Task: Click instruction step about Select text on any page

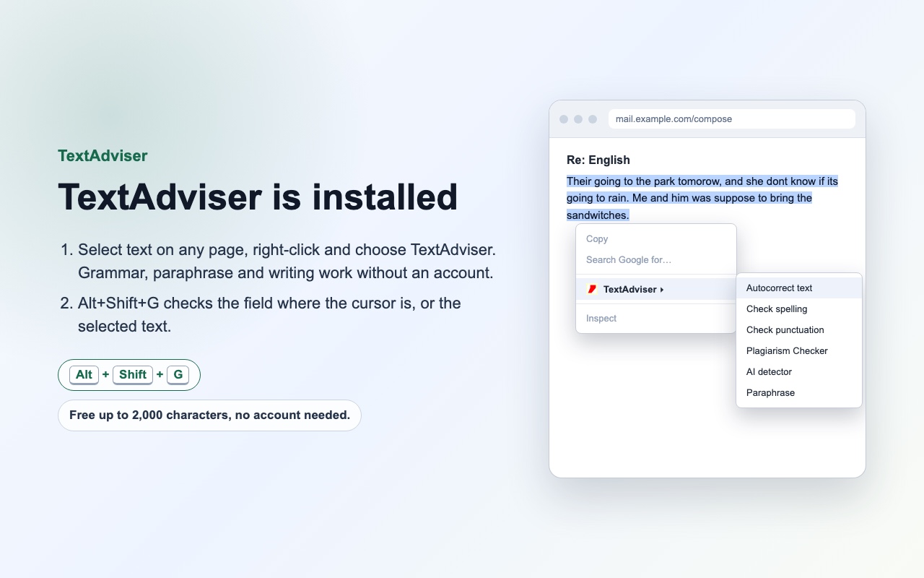Action: (287, 261)
